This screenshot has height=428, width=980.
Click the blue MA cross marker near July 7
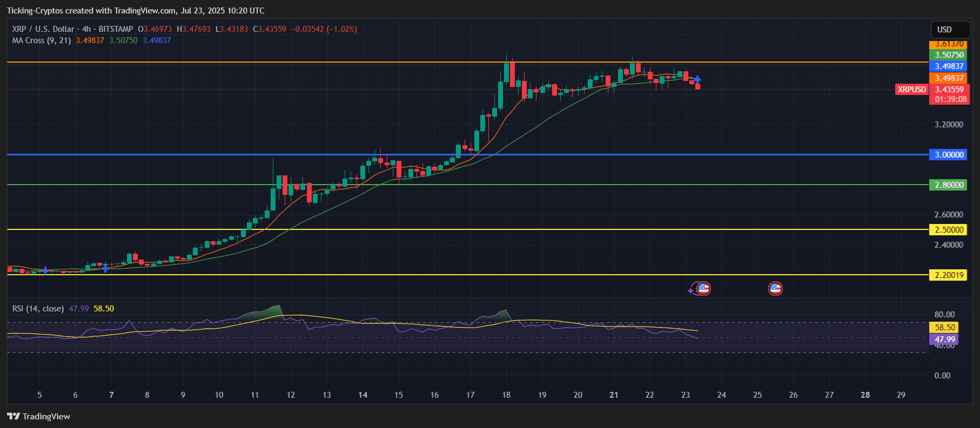(x=105, y=268)
